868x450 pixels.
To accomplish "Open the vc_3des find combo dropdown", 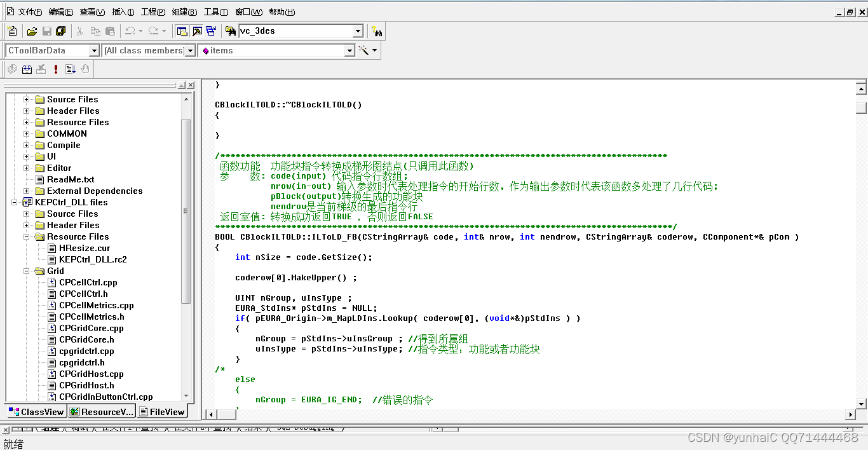I will coord(358,31).
